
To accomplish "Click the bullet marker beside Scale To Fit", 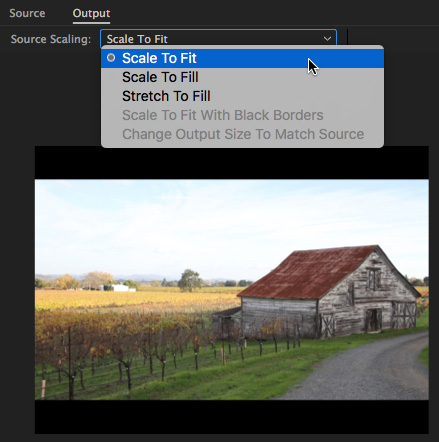I will pos(111,58).
